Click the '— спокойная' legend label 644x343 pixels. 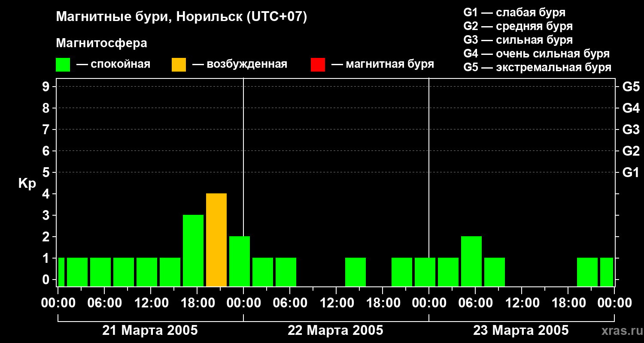[113, 65]
